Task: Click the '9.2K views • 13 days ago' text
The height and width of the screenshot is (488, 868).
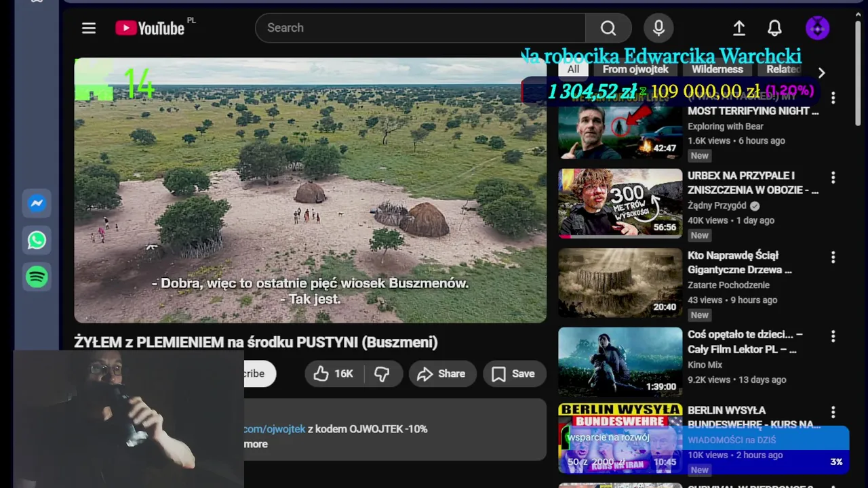Action: coord(737,380)
